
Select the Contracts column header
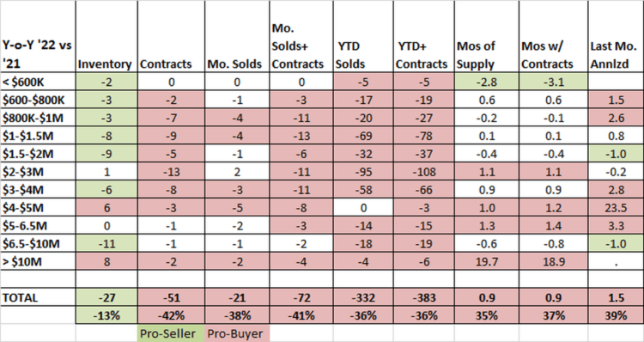tap(171, 37)
